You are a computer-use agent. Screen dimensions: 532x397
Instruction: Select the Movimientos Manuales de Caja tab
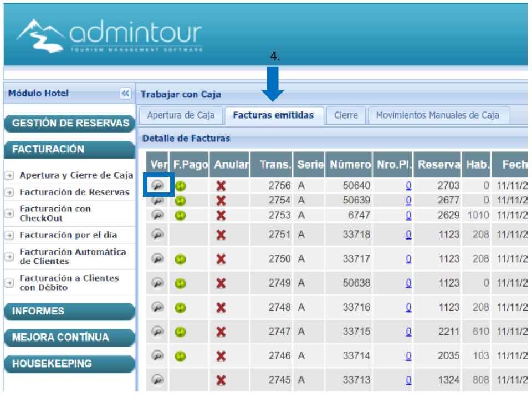point(437,115)
